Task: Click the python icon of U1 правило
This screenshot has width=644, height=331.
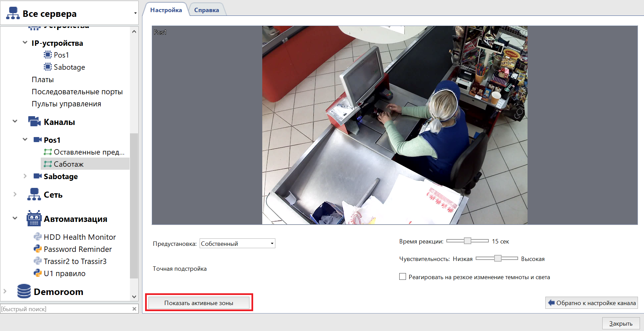Action: [38, 273]
